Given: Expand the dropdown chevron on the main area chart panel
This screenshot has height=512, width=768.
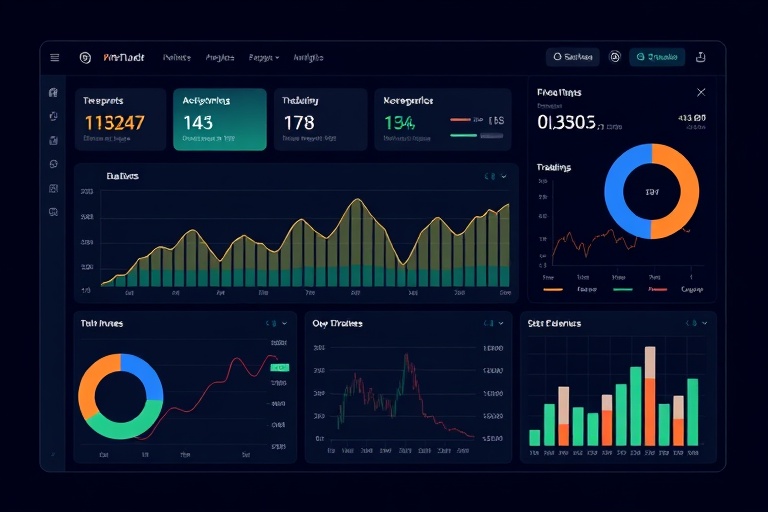Looking at the screenshot, I should click(504, 177).
